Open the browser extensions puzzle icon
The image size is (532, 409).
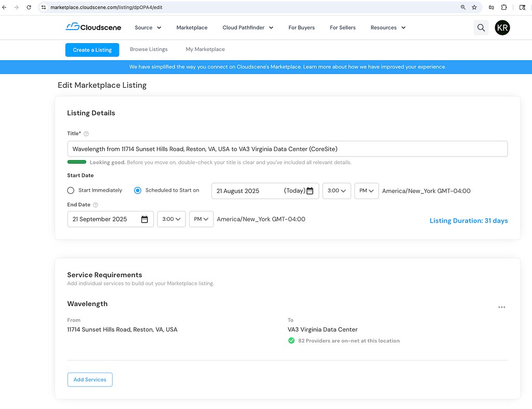504,7
